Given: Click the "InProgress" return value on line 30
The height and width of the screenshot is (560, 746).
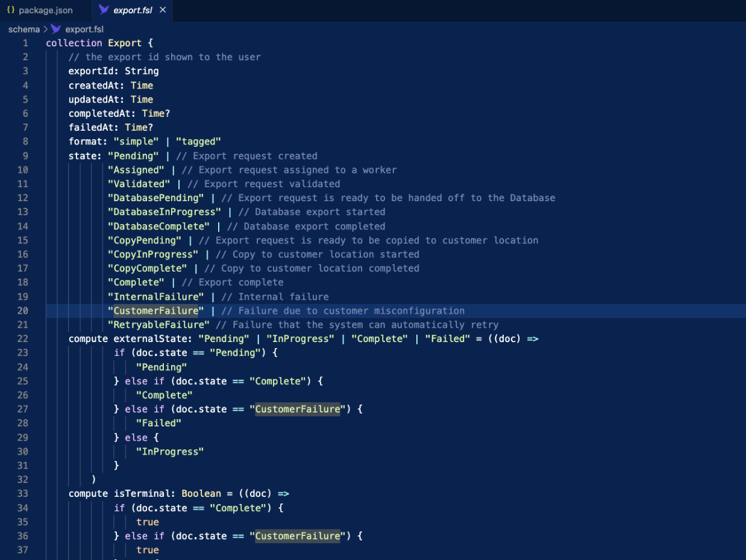Looking at the screenshot, I should 170,451.
